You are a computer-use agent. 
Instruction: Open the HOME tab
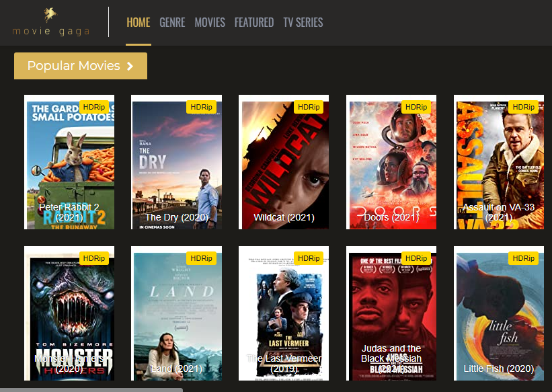(x=139, y=23)
